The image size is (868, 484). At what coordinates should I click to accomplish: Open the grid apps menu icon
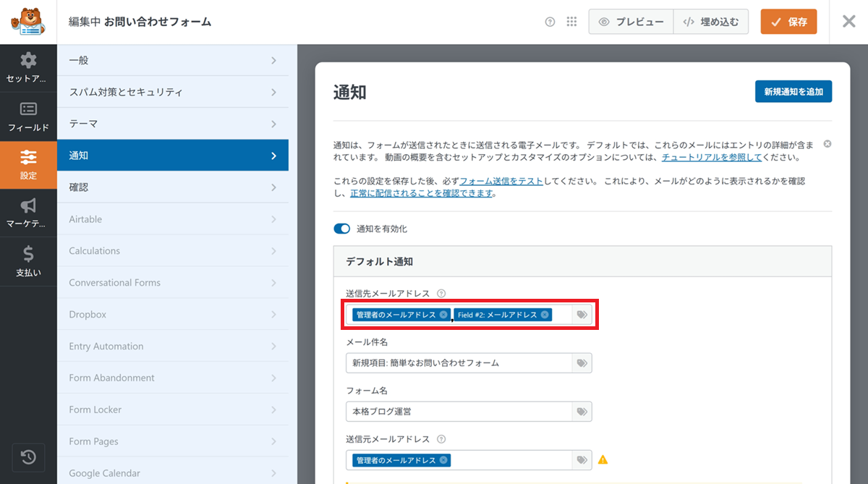(x=571, y=22)
